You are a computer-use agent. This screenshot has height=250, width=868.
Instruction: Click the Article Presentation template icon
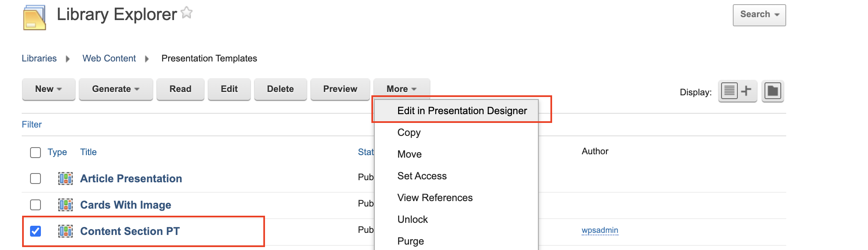point(66,179)
